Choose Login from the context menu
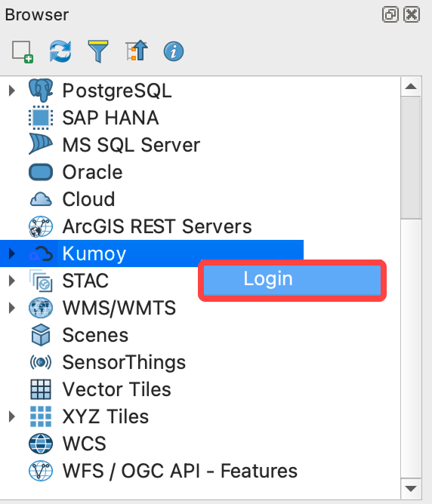 292,279
